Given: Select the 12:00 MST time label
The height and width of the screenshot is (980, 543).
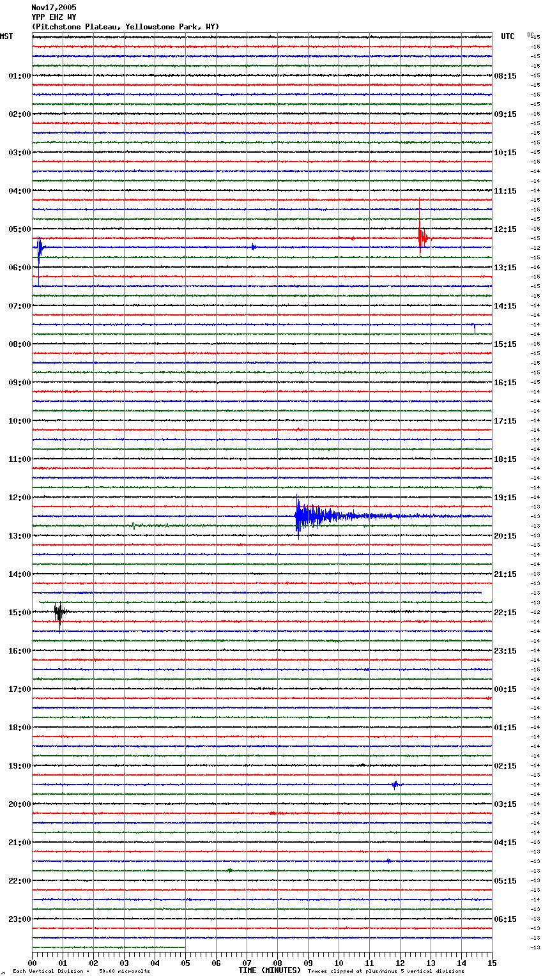Looking at the screenshot, I should (x=20, y=498).
